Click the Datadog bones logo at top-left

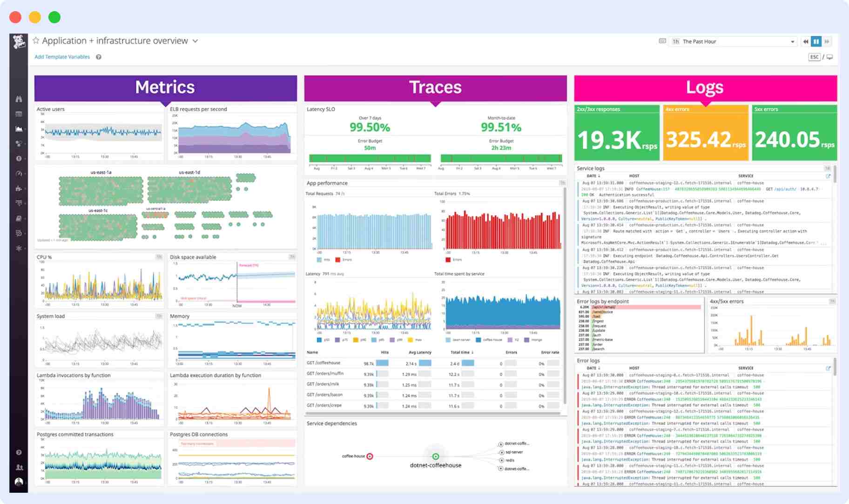[x=18, y=40]
